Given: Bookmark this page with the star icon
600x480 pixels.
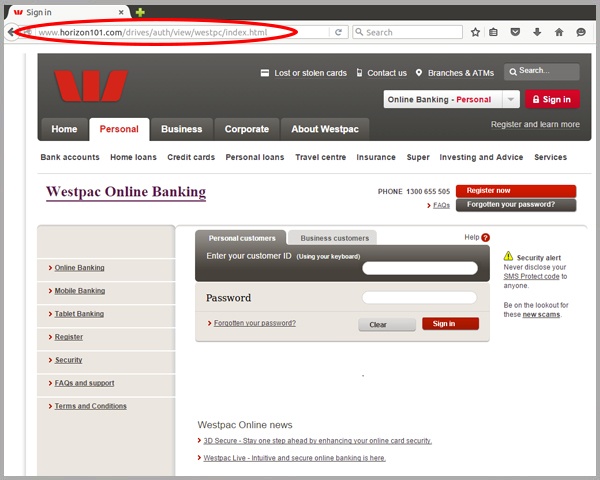Looking at the screenshot, I should [x=475, y=32].
